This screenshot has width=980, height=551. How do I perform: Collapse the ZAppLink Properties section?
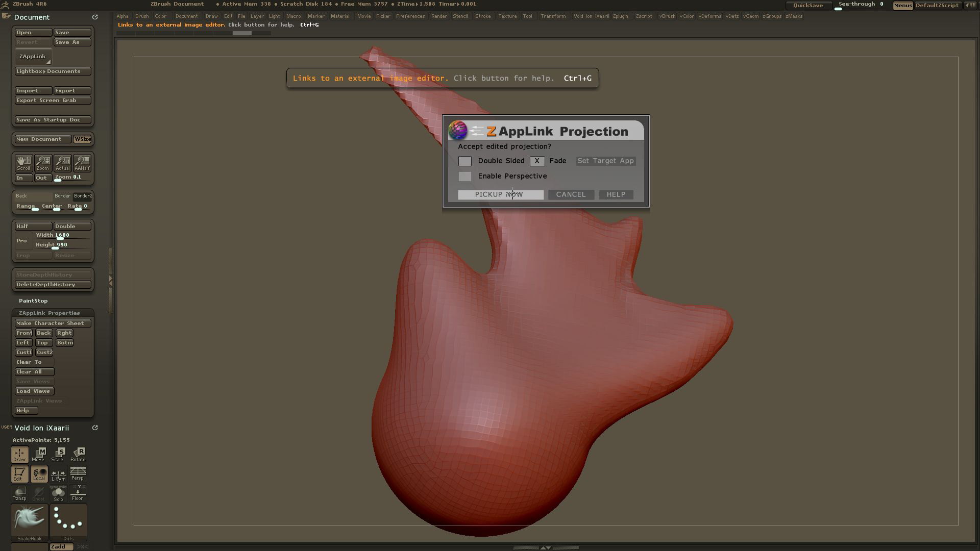click(x=49, y=313)
